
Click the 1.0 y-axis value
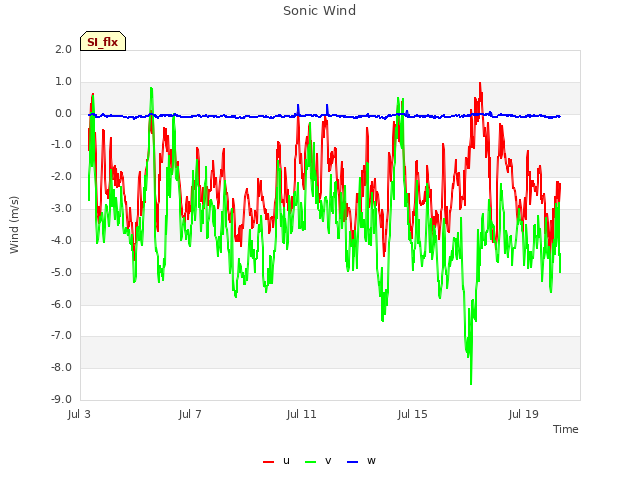click(63, 82)
